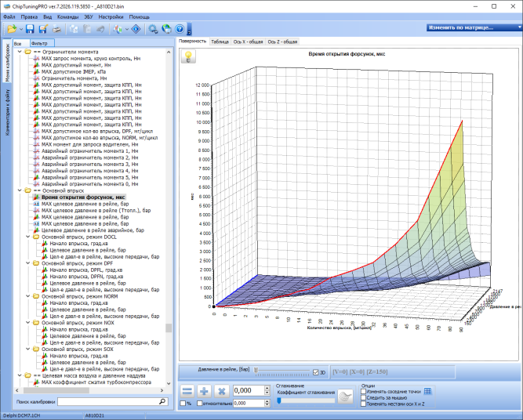The width and height of the screenshot is (523, 420).
Task: Click the plus (add value) button
Action: coord(204,391)
